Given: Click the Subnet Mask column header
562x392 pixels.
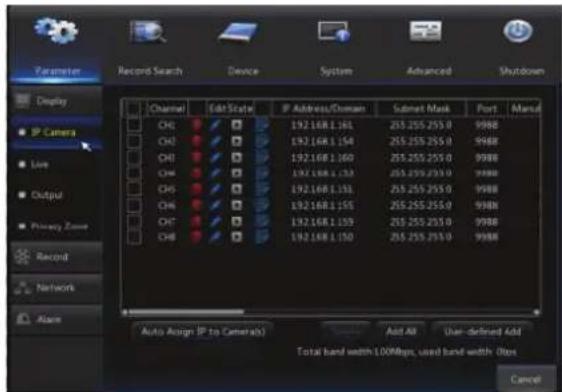Looking at the screenshot, I should click(x=421, y=109).
